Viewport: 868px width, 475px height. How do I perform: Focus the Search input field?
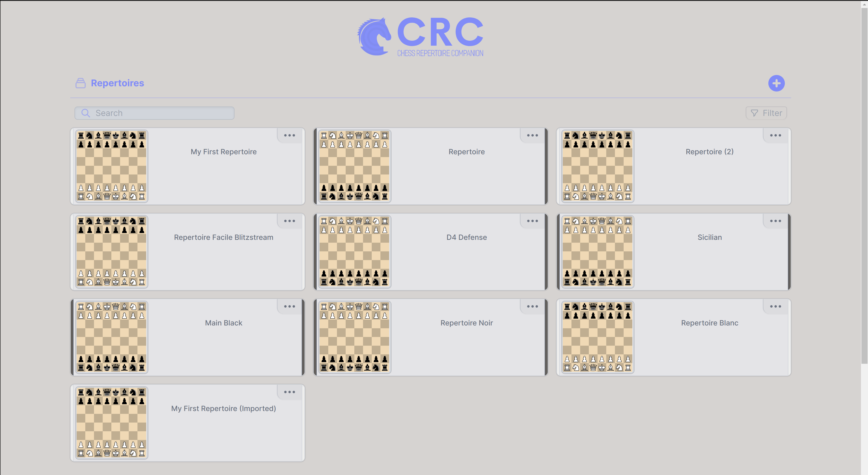154,113
